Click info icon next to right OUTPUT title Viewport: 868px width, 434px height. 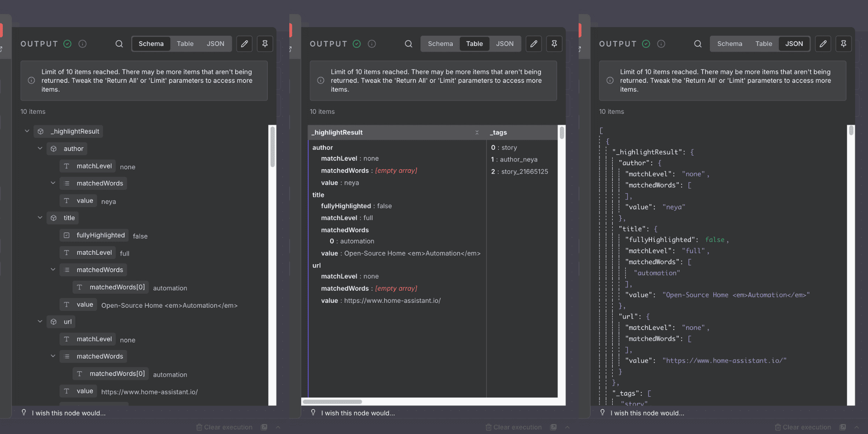[661, 44]
